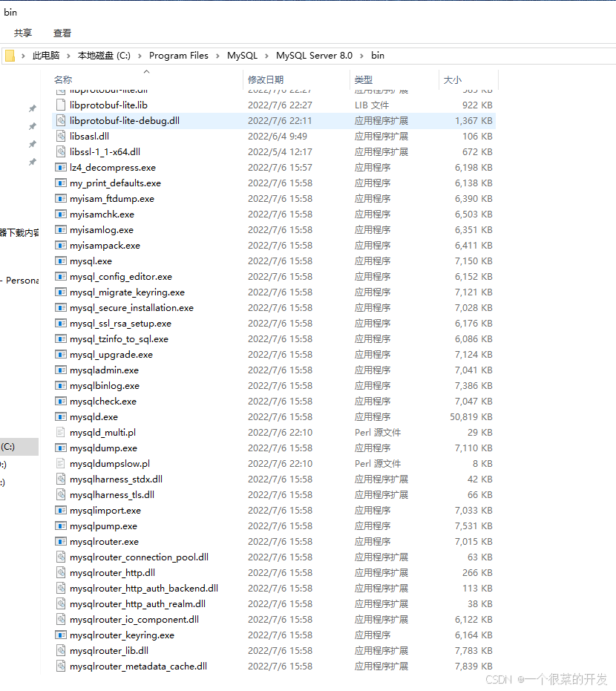
Task: Click the mysql_upgrade.exe application icon
Action: [x=61, y=355]
